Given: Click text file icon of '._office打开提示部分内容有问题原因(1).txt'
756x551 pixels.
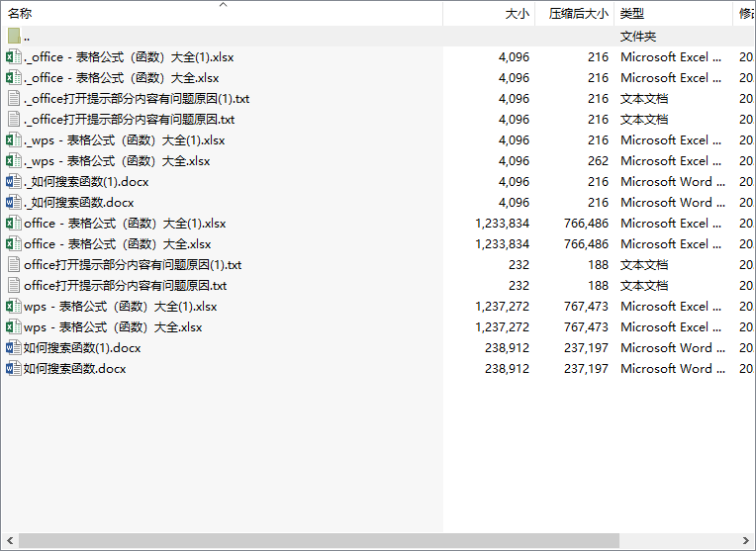Looking at the screenshot, I should point(14,98).
